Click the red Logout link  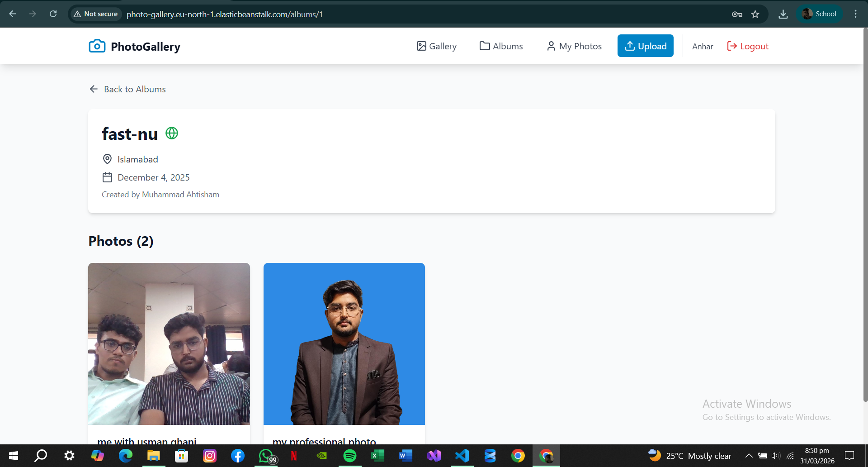[x=748, y=46]
